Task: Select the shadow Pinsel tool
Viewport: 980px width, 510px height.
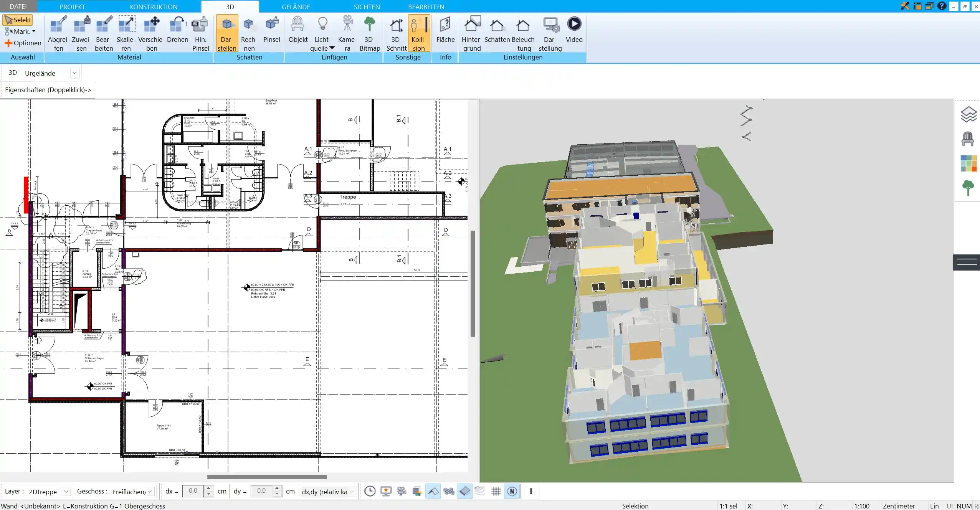Action: 272,30
